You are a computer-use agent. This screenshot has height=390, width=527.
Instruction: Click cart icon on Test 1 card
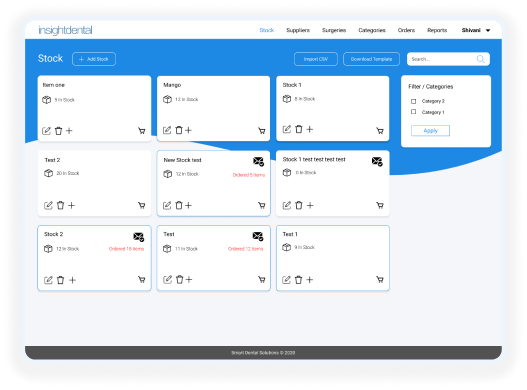coord(380,279)
